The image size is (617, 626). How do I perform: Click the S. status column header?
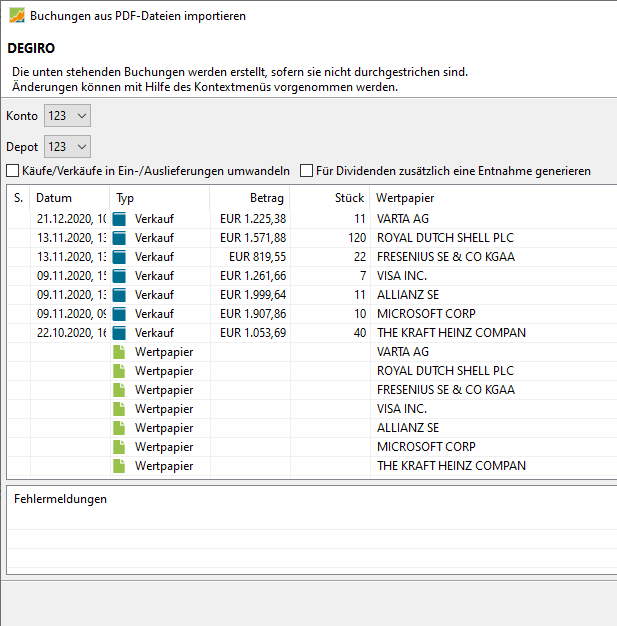tap(18, 198)
